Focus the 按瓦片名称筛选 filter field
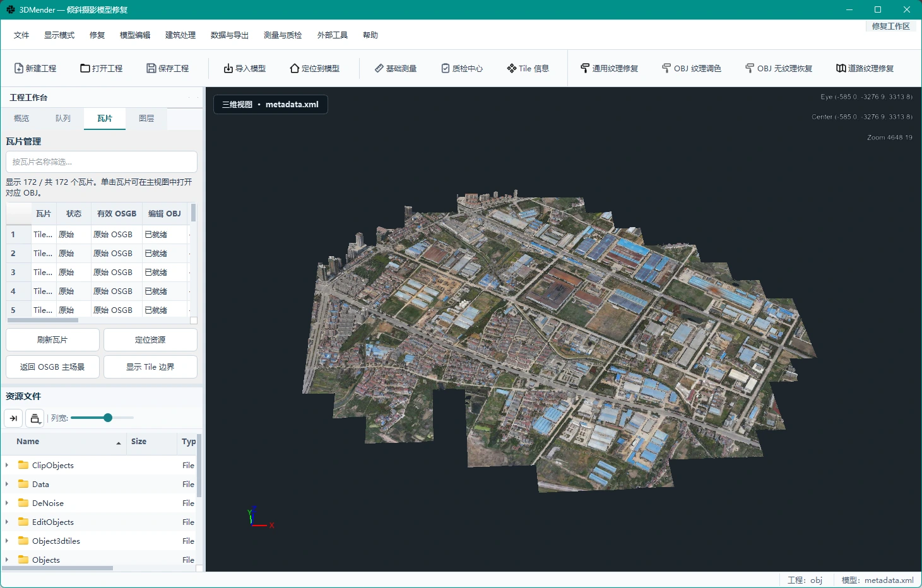Viewport: 922px width, 588px height. point(102,162)
